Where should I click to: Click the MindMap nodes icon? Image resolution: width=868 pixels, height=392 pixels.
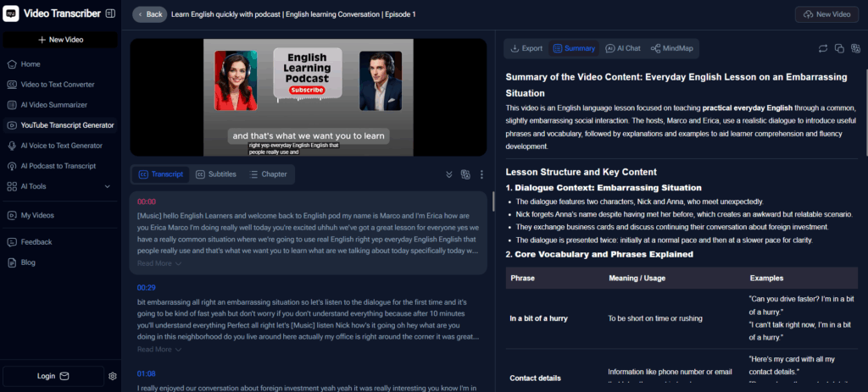point(655,48)
